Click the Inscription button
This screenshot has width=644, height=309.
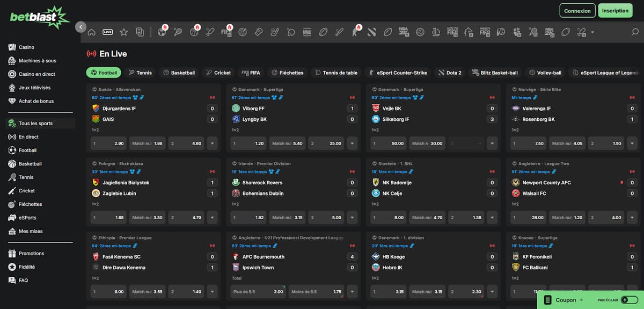(x=615, y=11)
